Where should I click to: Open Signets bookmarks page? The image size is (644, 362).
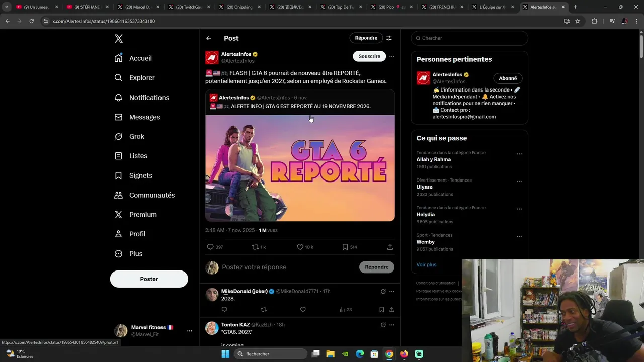(133, 175)
